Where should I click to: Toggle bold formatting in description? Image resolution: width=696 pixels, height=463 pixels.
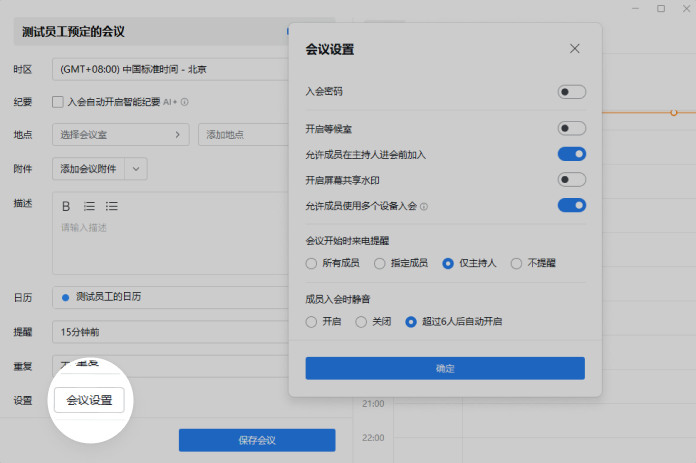click(66, 206)
